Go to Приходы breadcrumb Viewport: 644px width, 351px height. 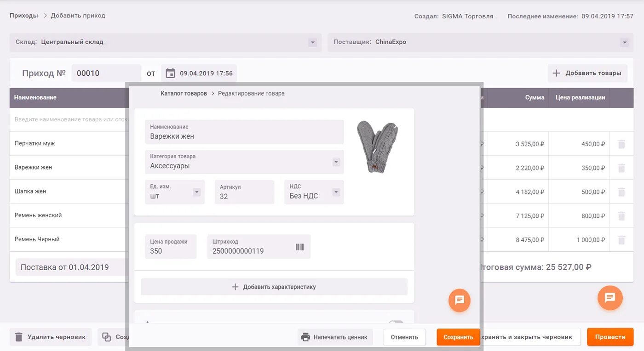point(24,16)
